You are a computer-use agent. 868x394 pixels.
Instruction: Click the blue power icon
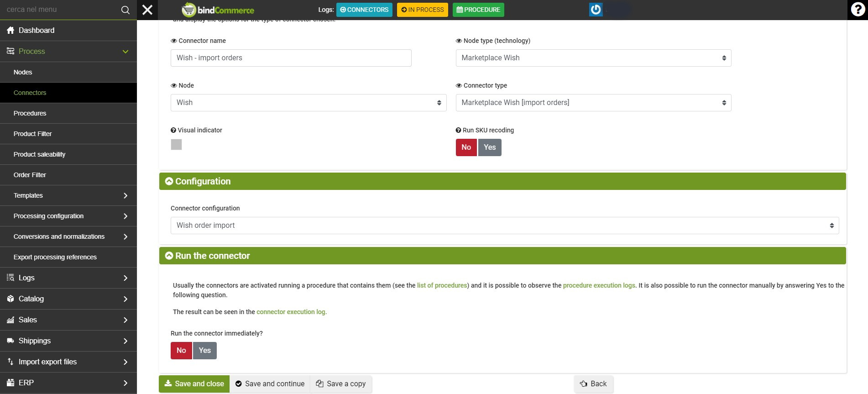596,10
